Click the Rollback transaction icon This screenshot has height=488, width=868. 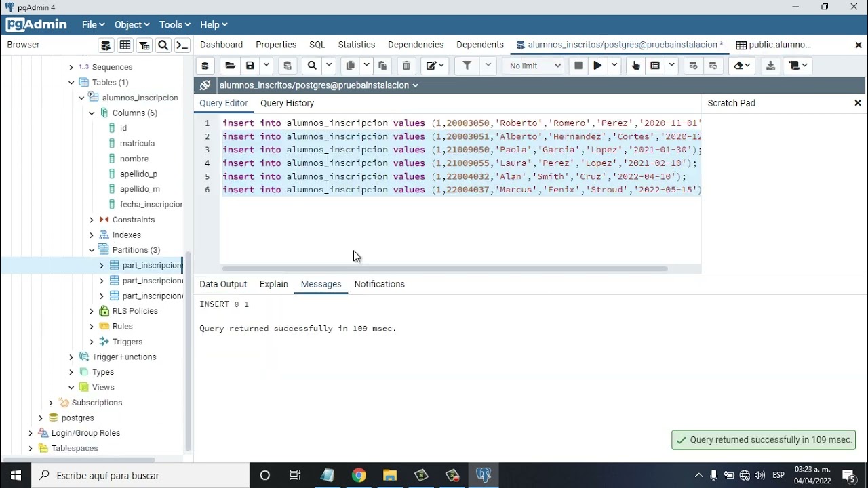coord(713,66)
